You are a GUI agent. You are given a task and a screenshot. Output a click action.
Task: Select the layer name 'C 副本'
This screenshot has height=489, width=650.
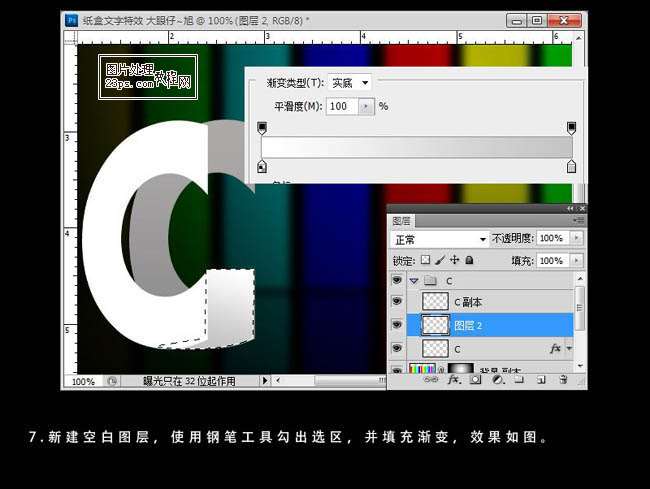pos(468,302)
